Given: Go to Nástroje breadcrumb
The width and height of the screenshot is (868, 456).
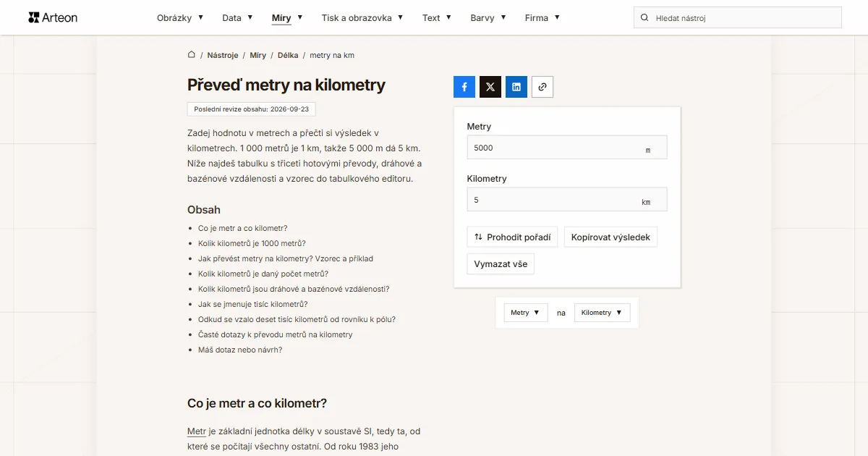Looking at the screenshot, I should pos(223,55).
